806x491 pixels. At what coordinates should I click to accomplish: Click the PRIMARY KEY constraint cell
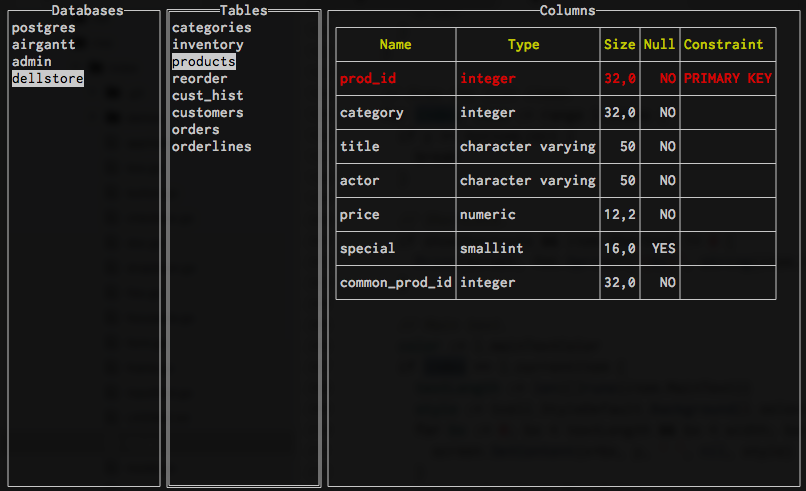(727, 78)
